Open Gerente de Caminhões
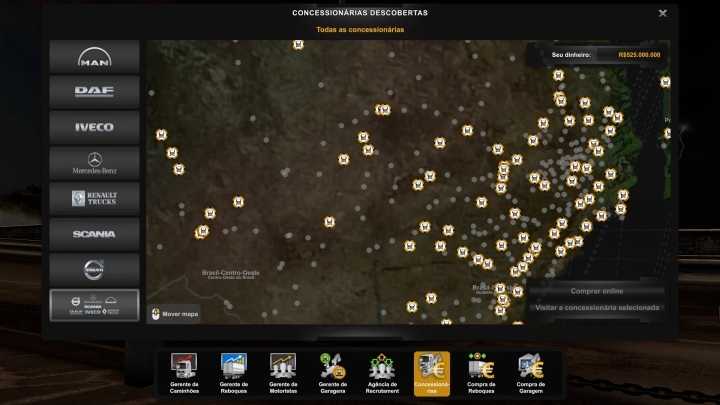This screenshot has width=720, height=405. click(x=184, y=373)
